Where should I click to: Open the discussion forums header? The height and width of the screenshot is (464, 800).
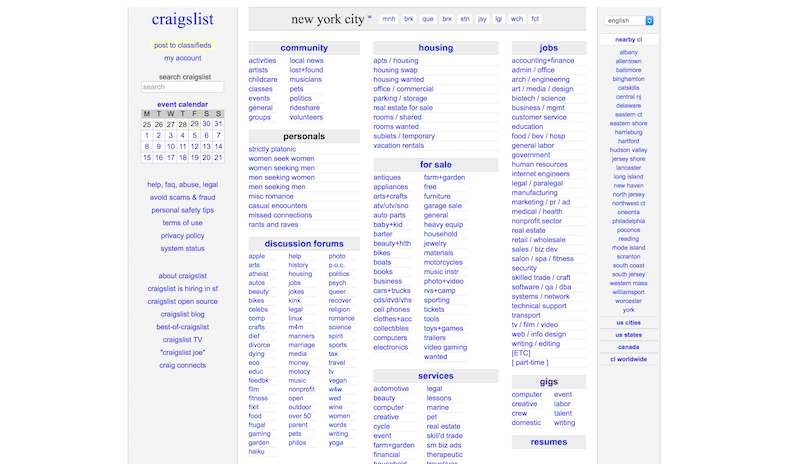[x=304, y=244]
